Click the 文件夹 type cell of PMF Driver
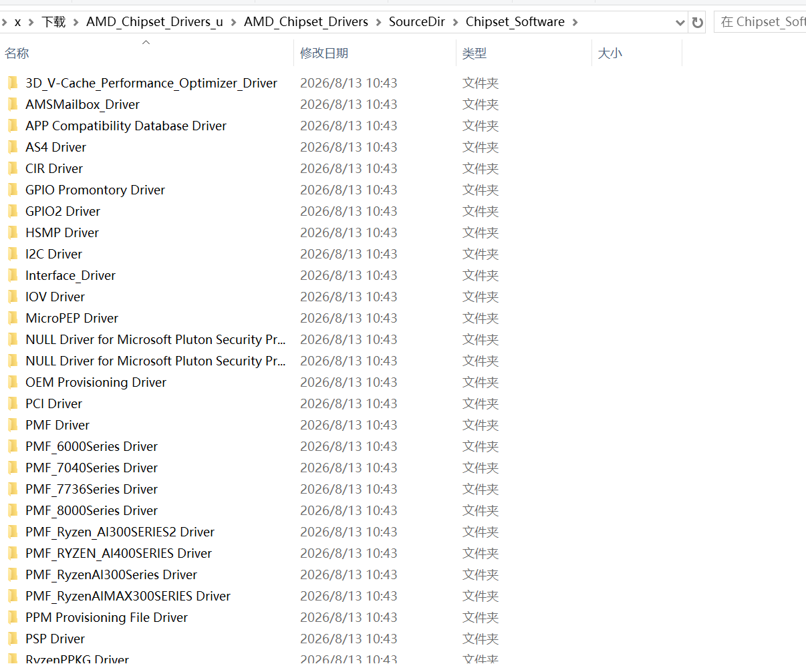This screenshot has width=806, height=672. click(481, 425)
